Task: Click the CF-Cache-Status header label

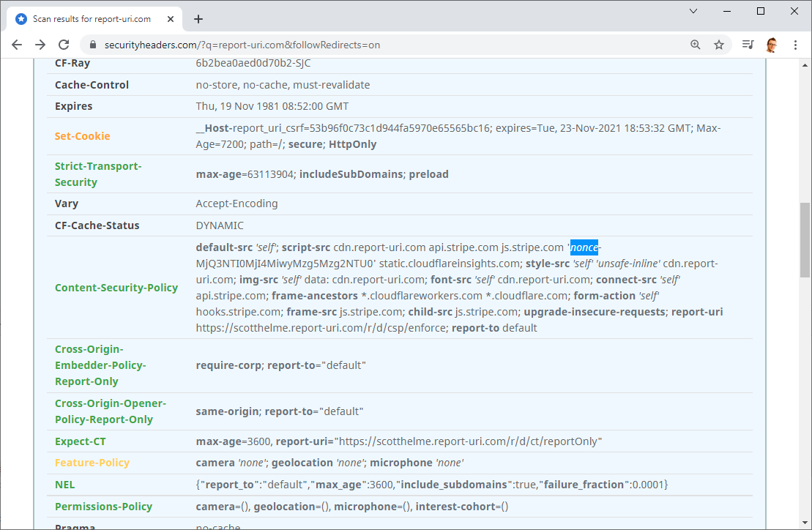Action: coord(97,225)
